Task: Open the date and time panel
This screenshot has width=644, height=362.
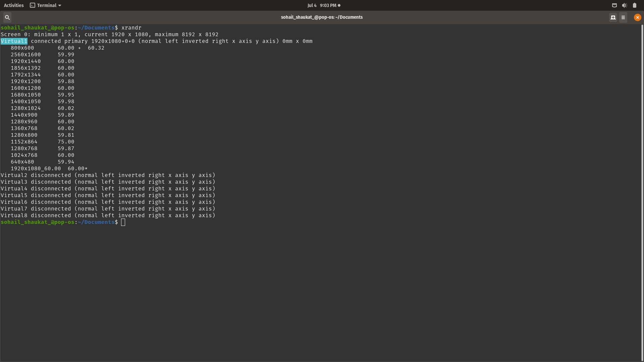Action: pos(324,5)
